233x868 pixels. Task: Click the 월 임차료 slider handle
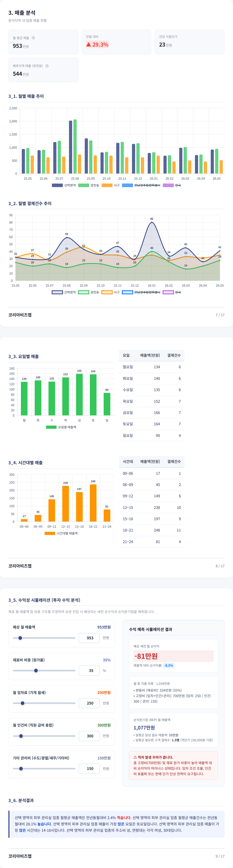(23, 703)
